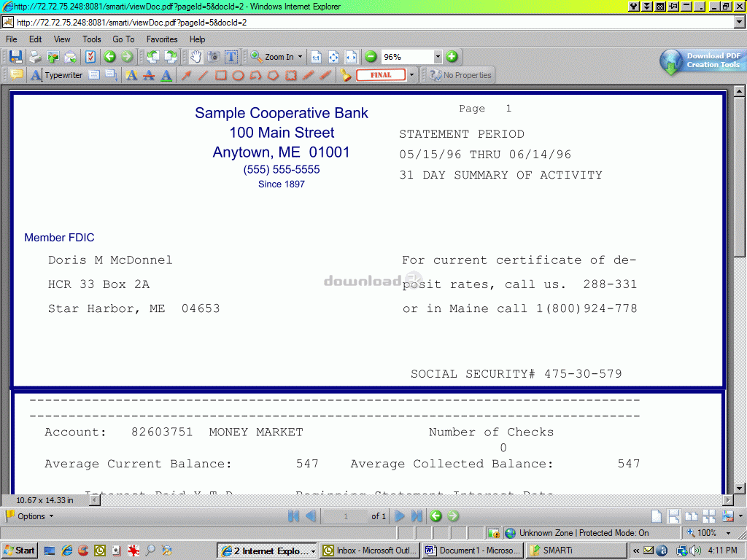The height and width of the screenshot is (560, 747).
Task: Open the Go To menu
Action: pos(123,39)
